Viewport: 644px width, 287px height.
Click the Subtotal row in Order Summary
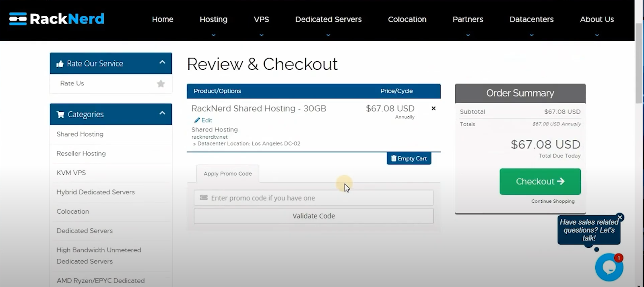coord(520,112)
